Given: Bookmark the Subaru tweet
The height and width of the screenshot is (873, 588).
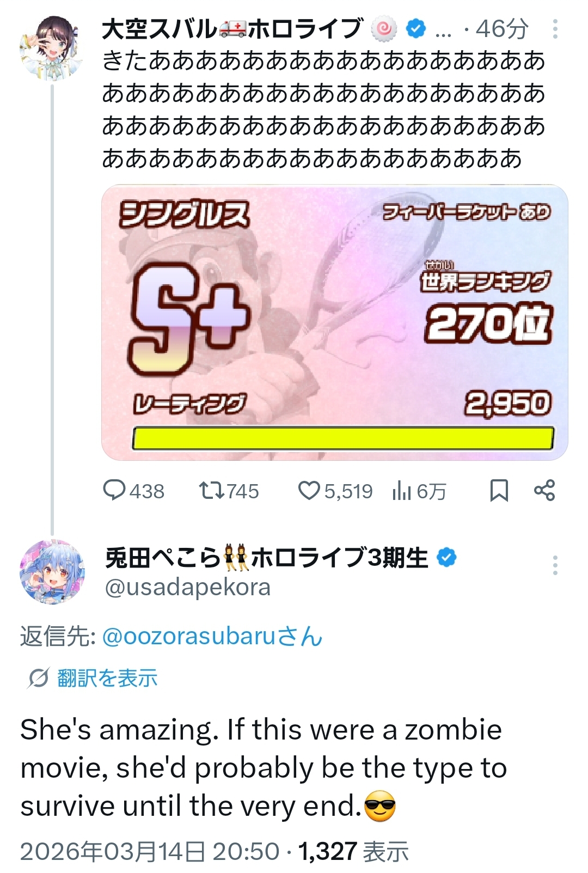Looking at the screenshot, I should tap(499, 490).
